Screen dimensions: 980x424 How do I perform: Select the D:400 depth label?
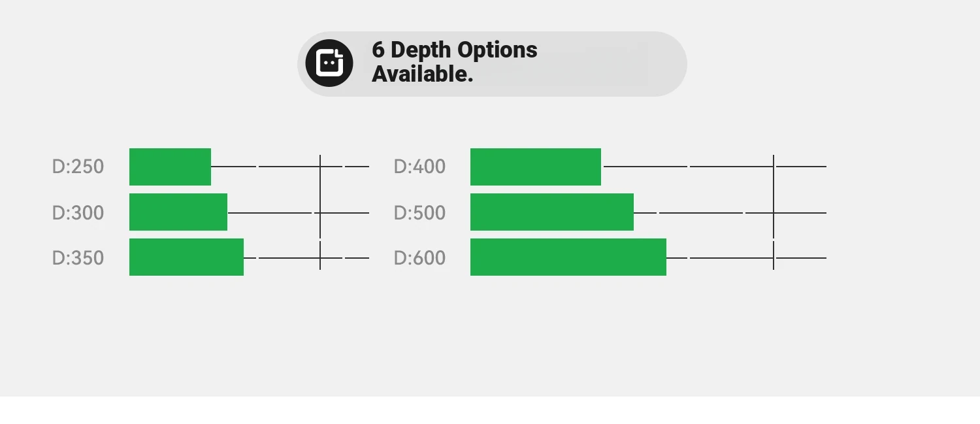pos(419,167)
